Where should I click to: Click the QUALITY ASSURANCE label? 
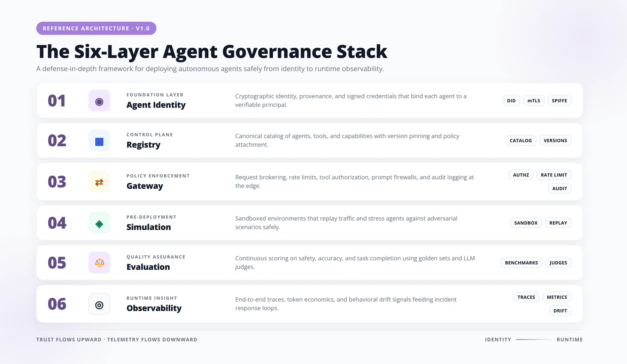[156, 257]
